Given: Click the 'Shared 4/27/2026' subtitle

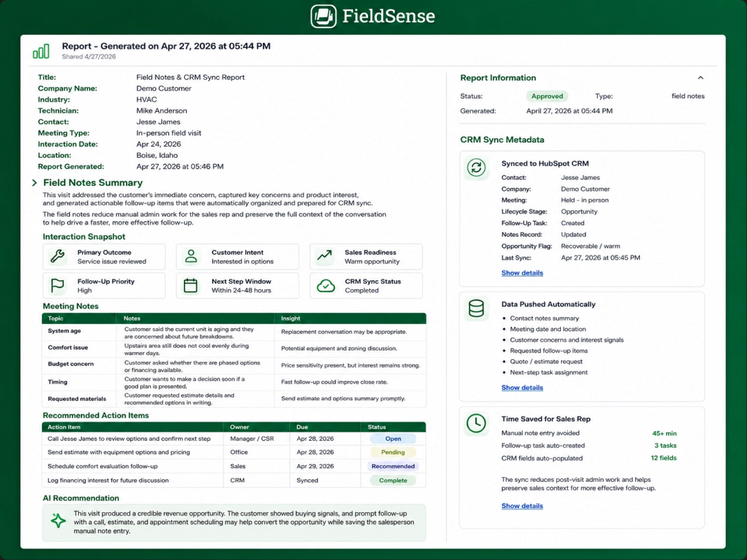Looking at the screenshot, I should point(88,57).
